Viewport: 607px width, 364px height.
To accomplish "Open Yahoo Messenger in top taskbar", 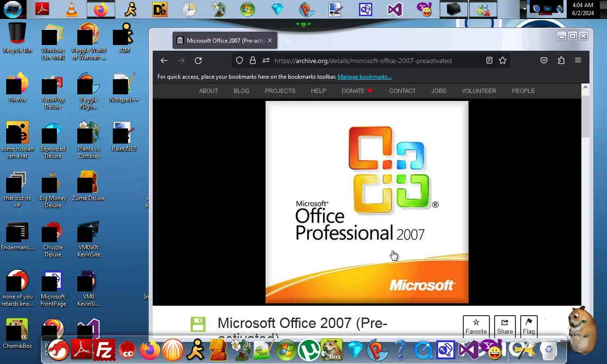I will (x=424, y=9).
